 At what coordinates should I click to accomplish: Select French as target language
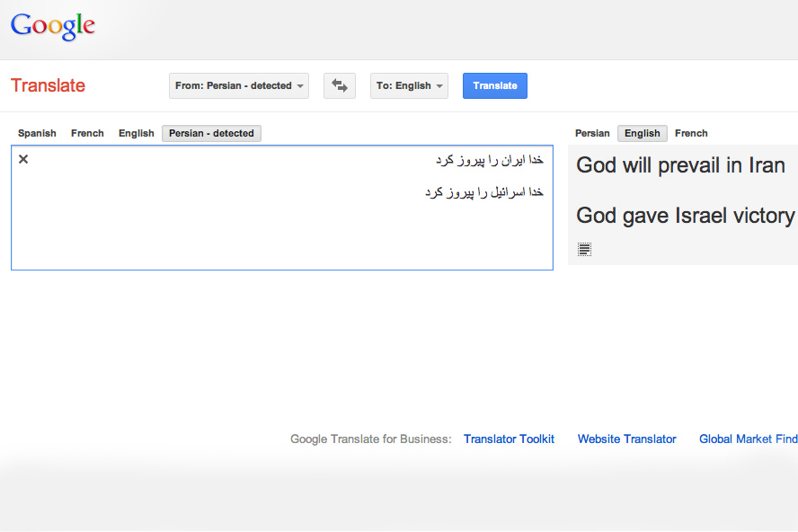(x=691, y=133)
